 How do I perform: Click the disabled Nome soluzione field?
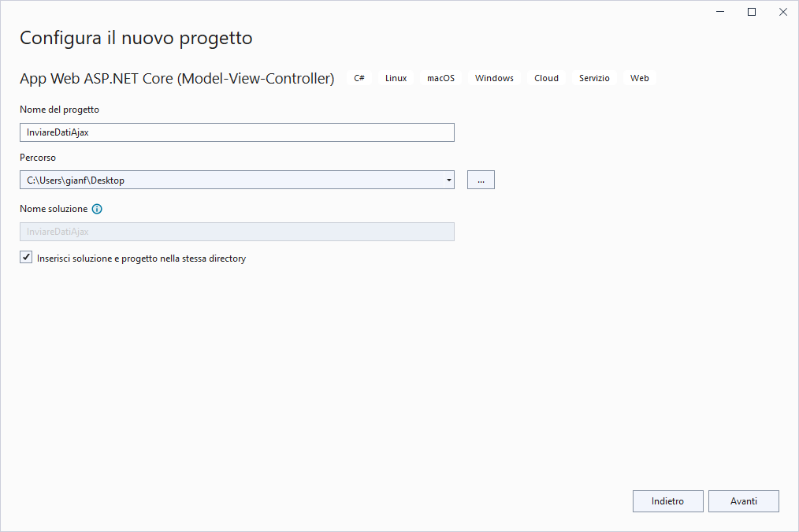click(x=237, y=232)
